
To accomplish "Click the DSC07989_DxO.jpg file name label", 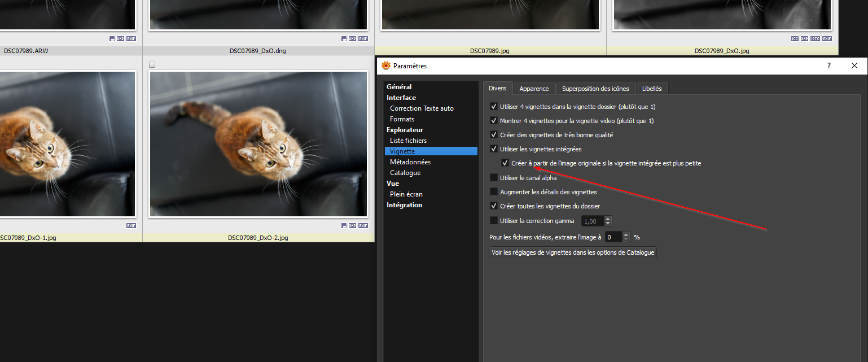I will click(x=722, y=51).
